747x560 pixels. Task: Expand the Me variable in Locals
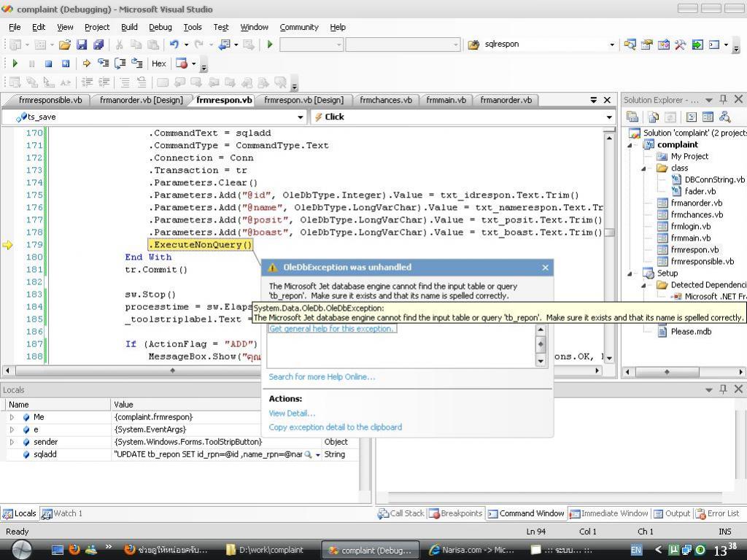pos(12,417)
